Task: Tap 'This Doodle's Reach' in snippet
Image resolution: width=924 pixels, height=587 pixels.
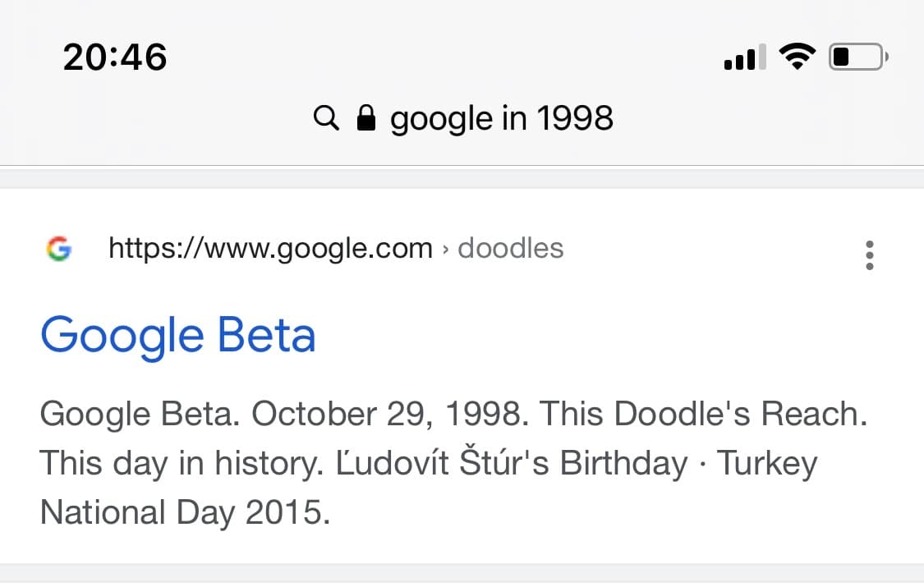Action: (702, 414)
